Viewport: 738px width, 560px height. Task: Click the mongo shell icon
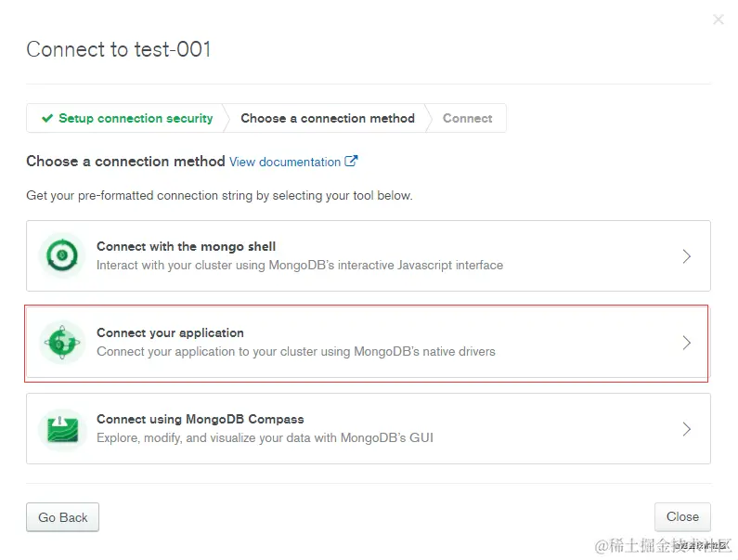coord(62,255)
